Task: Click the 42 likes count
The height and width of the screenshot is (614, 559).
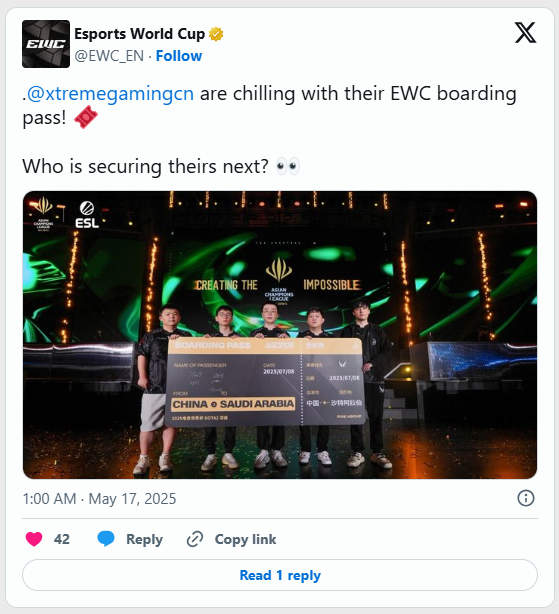Action: [61, 539]
